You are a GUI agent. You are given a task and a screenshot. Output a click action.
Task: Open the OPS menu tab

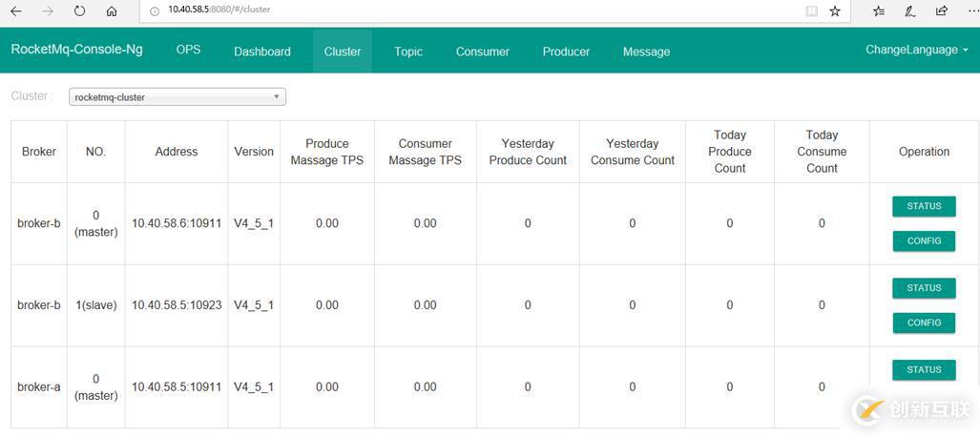(188, 50)
